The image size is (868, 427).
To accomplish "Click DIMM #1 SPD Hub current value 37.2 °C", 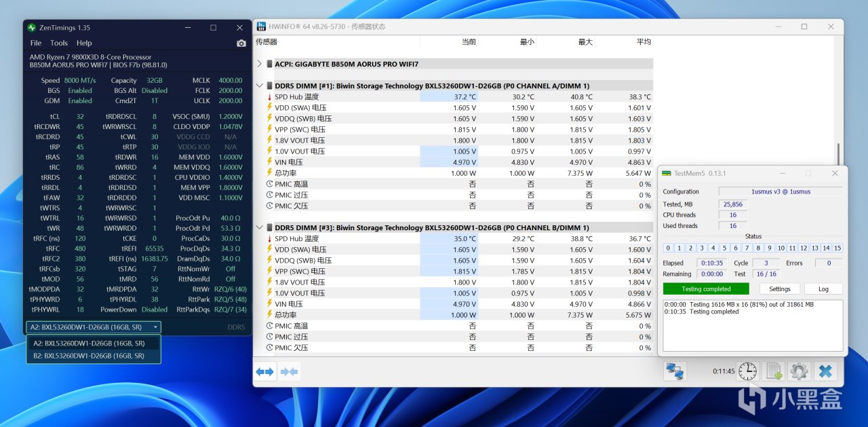I will tap(465, 97).
